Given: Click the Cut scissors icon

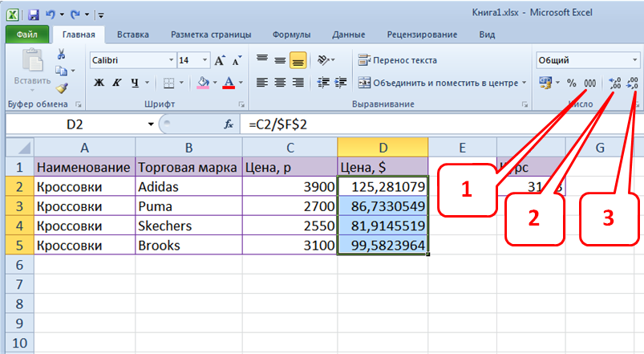Looking at the screenshot, I should [61, 55].
